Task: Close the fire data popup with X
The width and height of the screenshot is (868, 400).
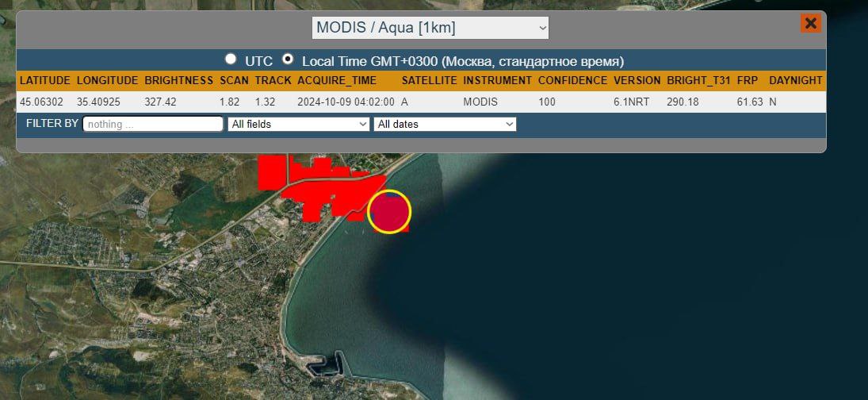Action: click(810, 23)
